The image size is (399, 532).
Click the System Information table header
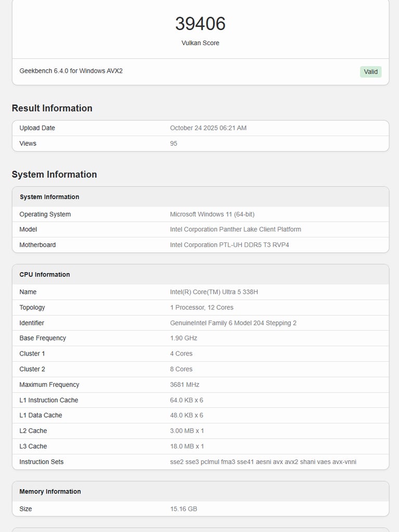(49, 197)
